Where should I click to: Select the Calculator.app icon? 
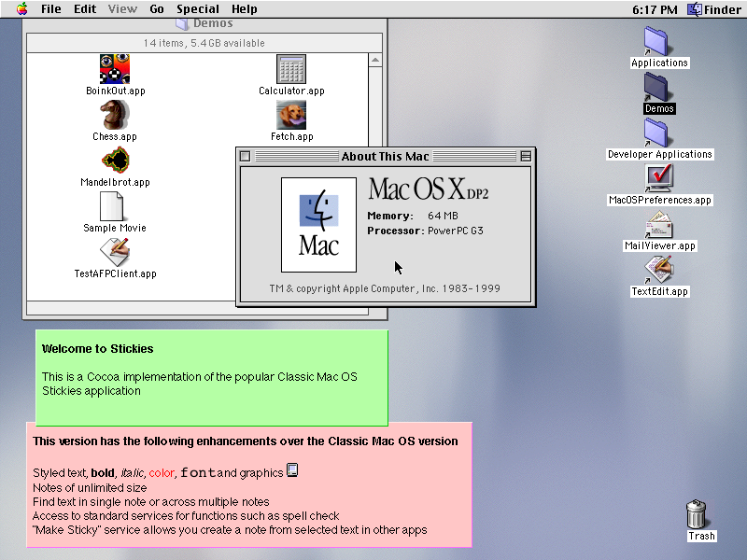[x=291, y=69]
